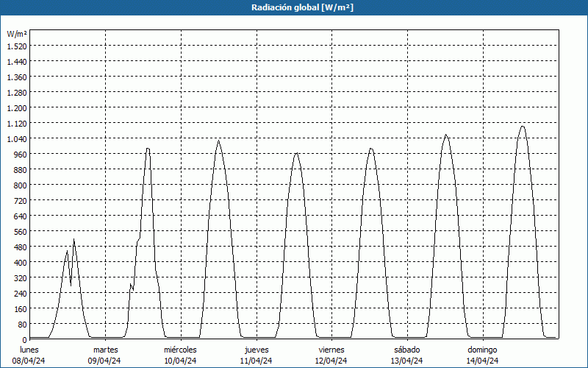Click the 08/04/24 date label

click(x=29, y=361)
